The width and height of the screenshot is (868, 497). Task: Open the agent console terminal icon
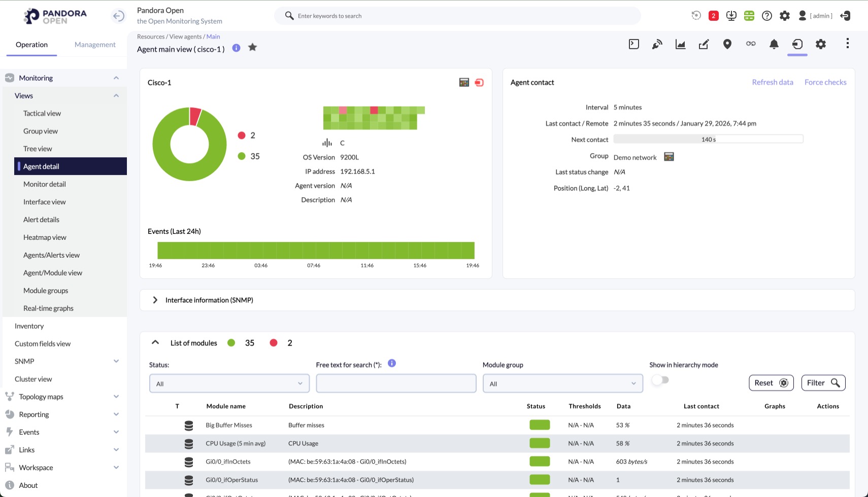point(634,44)
